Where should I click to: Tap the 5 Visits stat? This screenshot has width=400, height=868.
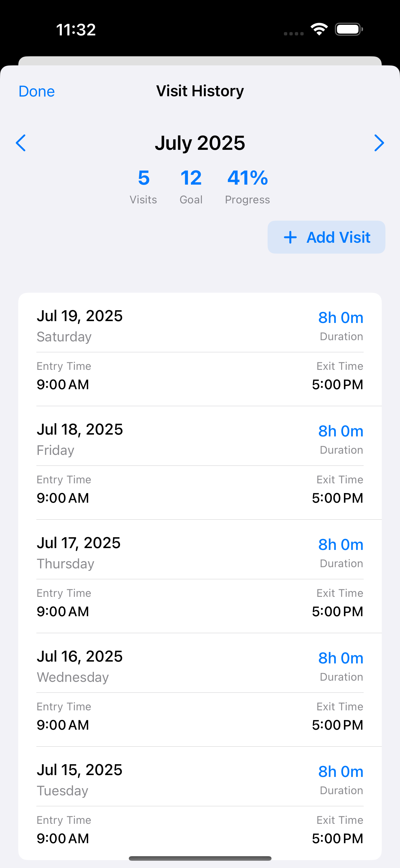point(143,186)
